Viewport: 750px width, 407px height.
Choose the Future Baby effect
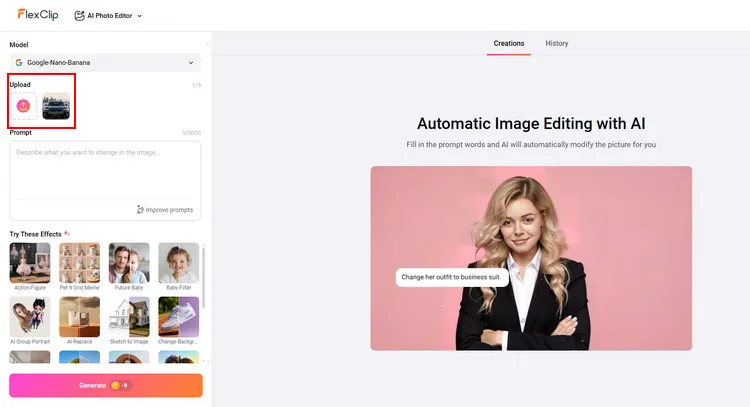pyautogui.click(x=129, y=266)
